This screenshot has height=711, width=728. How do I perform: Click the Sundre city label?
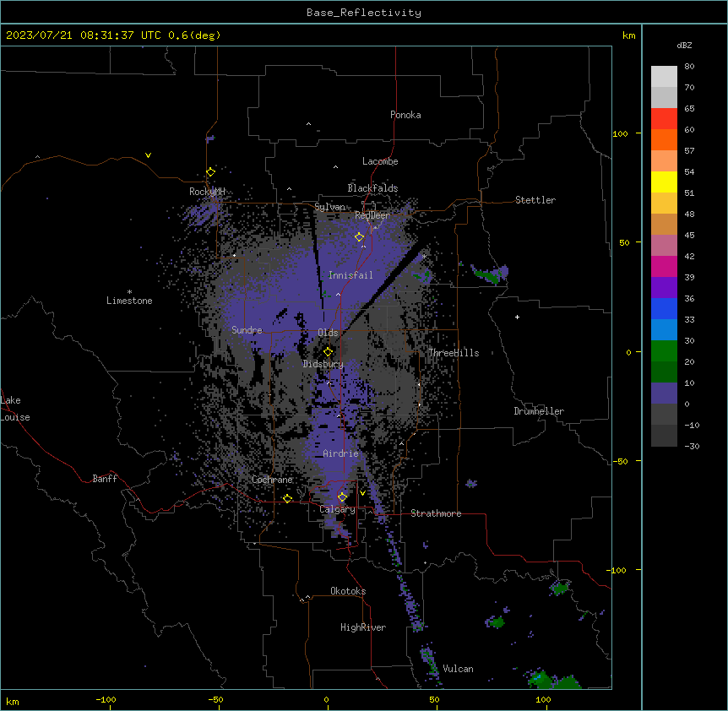tap(247, 330)
